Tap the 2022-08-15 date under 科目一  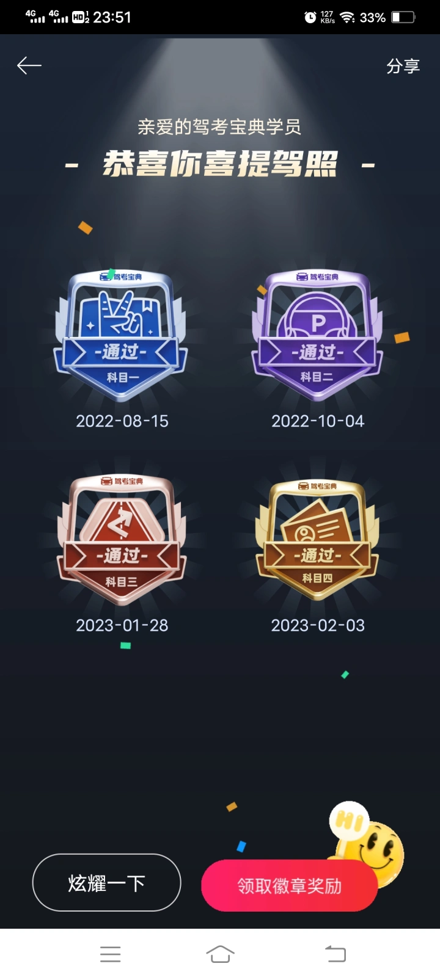(x=122, y=421)
